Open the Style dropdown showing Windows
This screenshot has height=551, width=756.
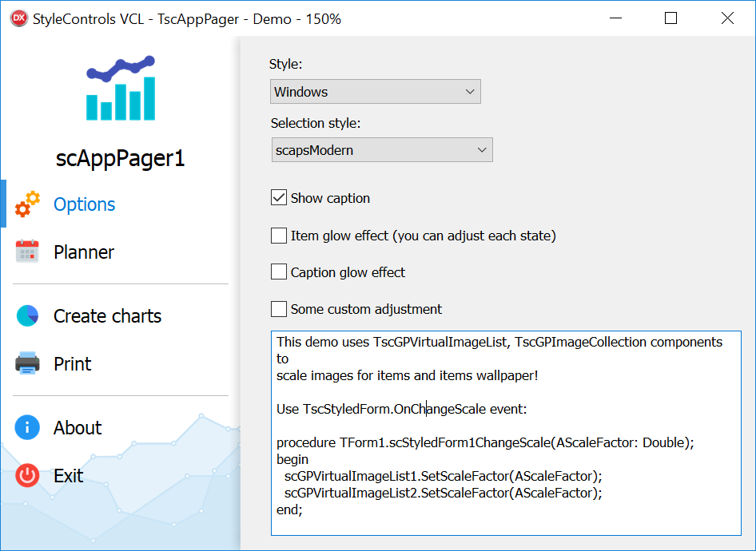point(375,92)
